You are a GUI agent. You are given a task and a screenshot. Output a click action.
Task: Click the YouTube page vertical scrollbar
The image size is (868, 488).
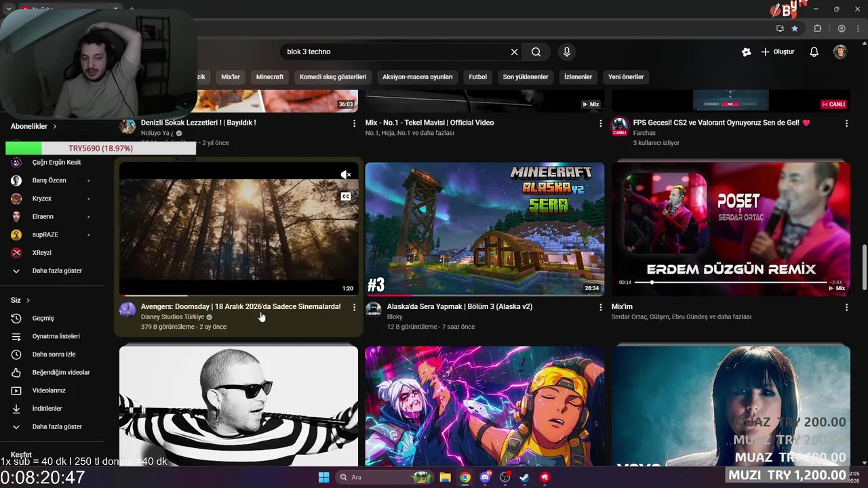coord(864,268)
